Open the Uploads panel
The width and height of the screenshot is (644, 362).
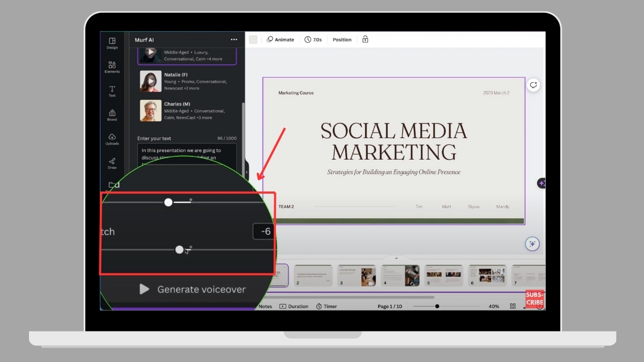pyautogui.click(x=112, y=139)
